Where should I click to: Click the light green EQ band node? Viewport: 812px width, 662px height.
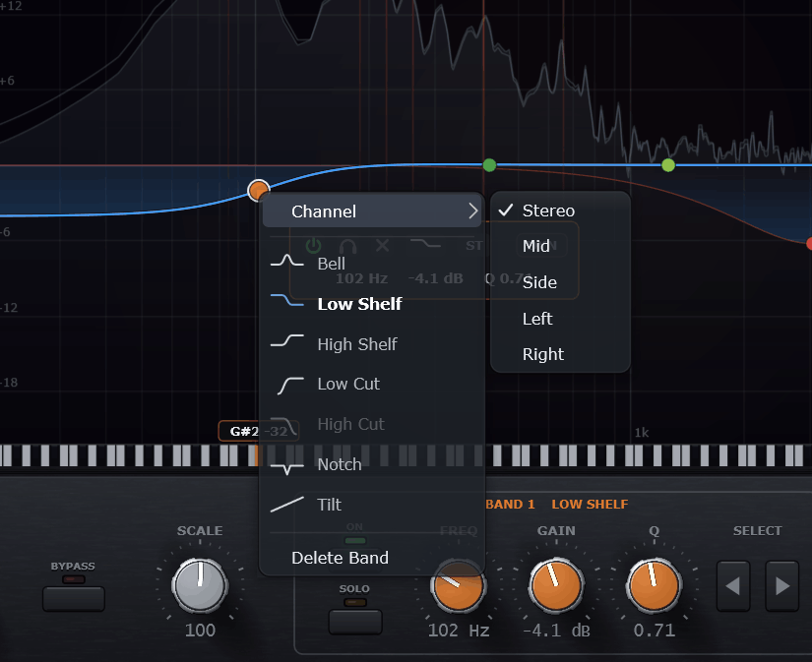pos(668,165)
